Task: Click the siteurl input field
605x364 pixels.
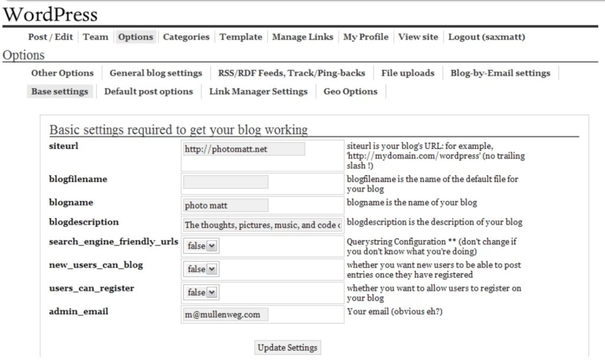Action: (243, 148)
